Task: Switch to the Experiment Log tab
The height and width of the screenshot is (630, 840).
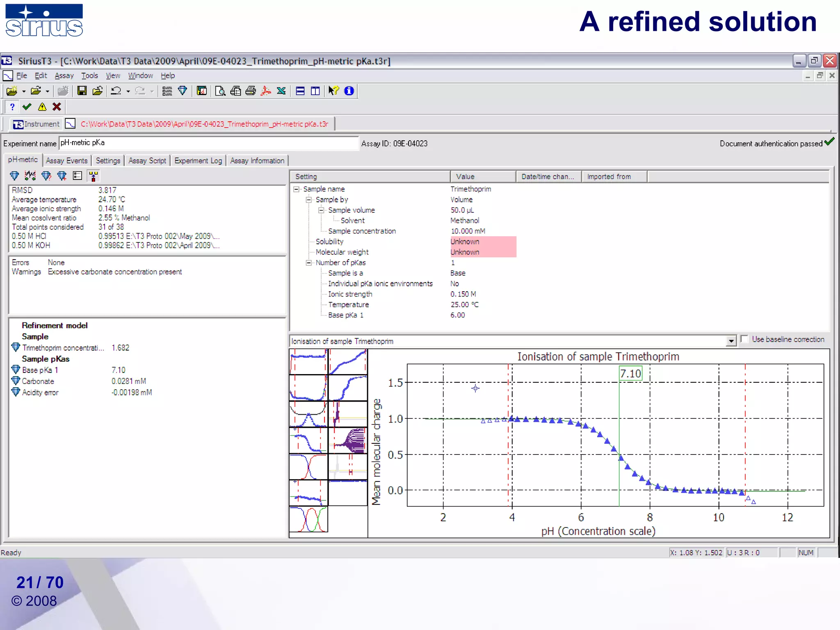Action: [198, 161]
